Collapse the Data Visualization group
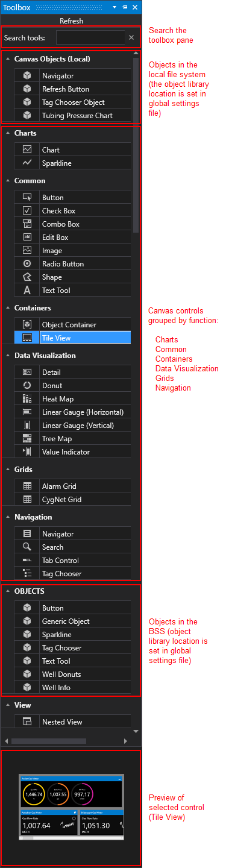Viewport: 229px width, 868px height. coord(7,356)
